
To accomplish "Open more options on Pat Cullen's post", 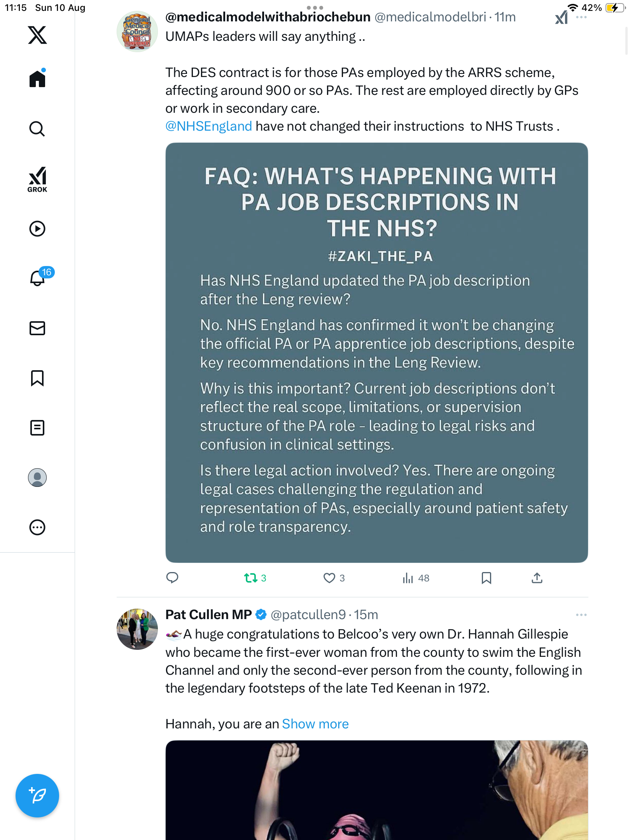I will [581, 615].
